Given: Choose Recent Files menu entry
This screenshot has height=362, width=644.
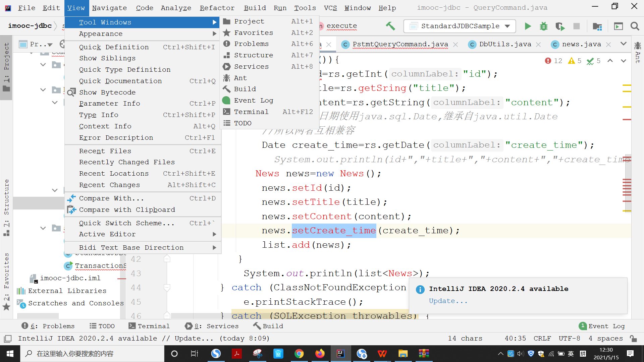Looking at the screenshot, I should (143, 151).
